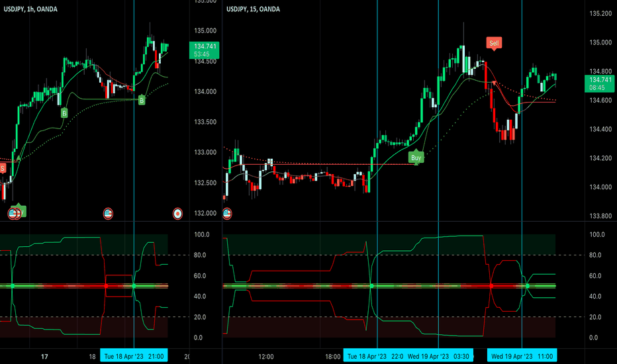Click the 134.600 price on 15-minute price scale
Viewport: 617px width, 364px height.
600,101
